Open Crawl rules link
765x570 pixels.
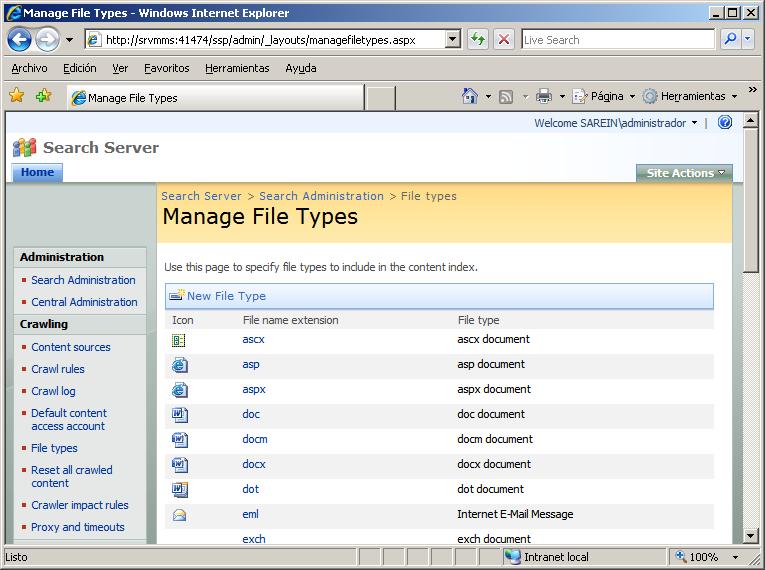pos(58,369)
